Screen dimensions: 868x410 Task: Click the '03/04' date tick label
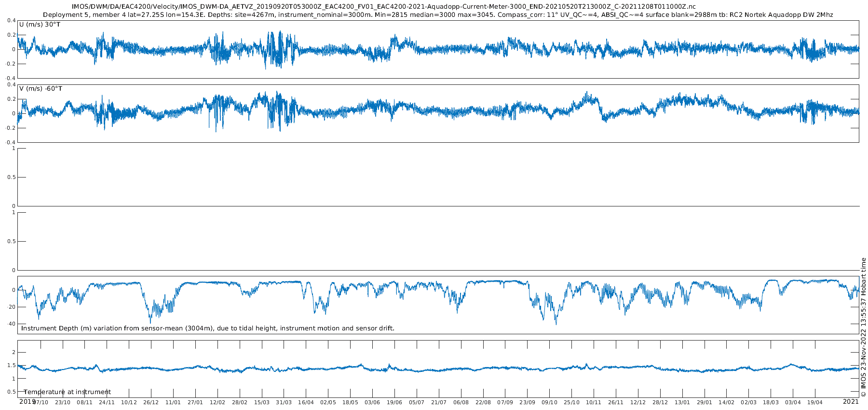coord(793,402)
